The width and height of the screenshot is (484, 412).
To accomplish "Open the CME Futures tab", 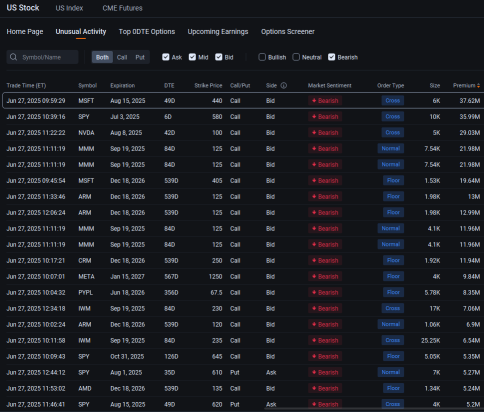I will click(x=122, y=8).
